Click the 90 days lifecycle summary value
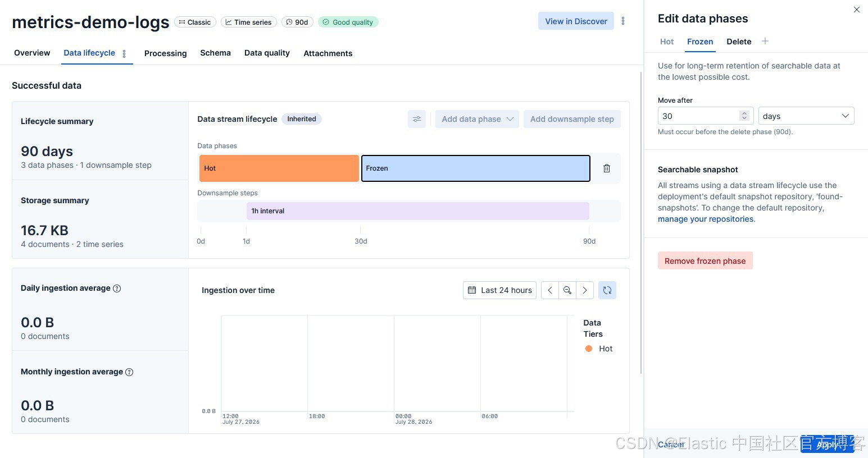Image resolution: width=868 pixels, height=458 pixels. pyautogui.click(x=47, y=151)
